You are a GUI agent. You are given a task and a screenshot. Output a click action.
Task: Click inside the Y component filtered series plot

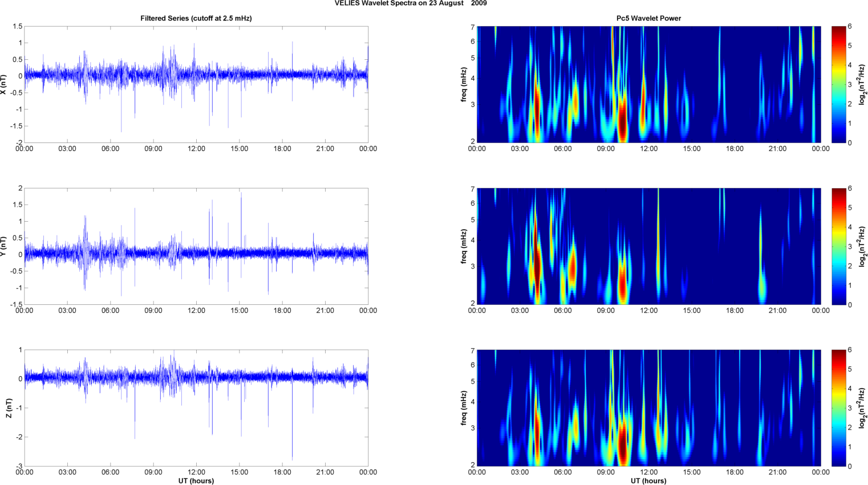click(x=196, y=246)
